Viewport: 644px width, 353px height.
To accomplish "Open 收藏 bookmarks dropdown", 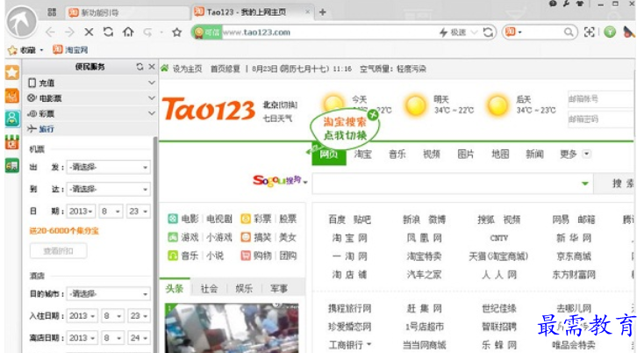I will (41, 50).
